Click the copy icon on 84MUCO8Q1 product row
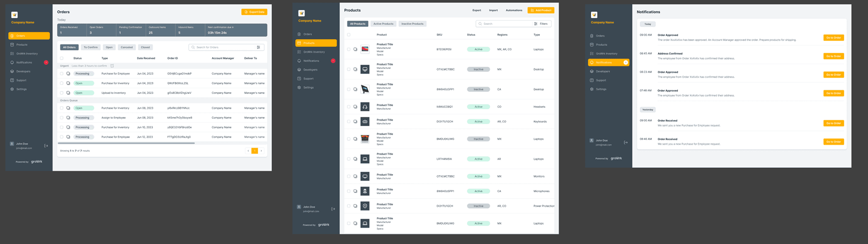 [x=355, y=107]
